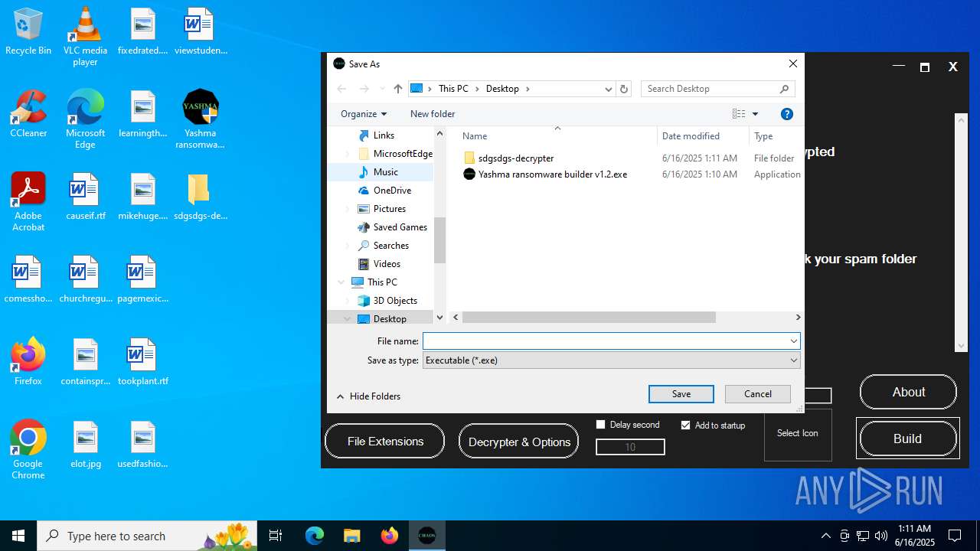Collapse folder pane with Hide Folders

click(368, 396)
